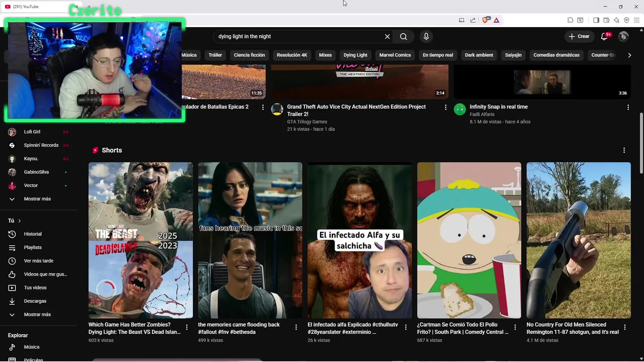Click the Crear button
The height and width of the screenshot is (362, 644).
point(579,36)
